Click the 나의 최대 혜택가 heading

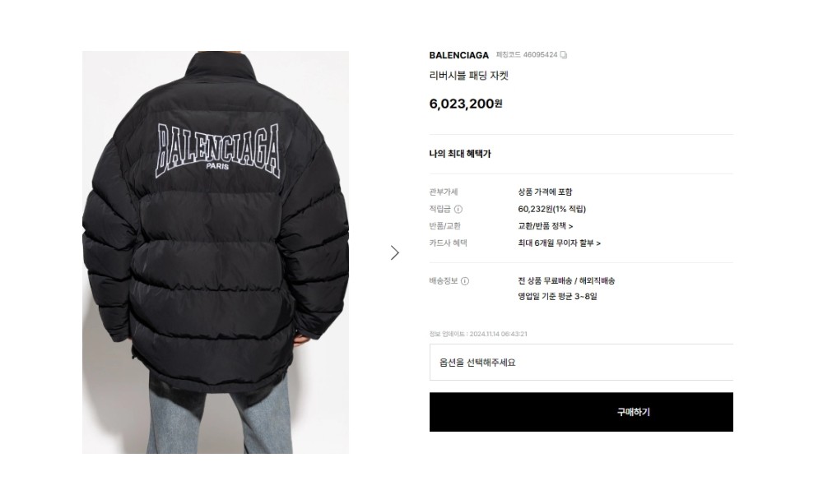point(460,154)
